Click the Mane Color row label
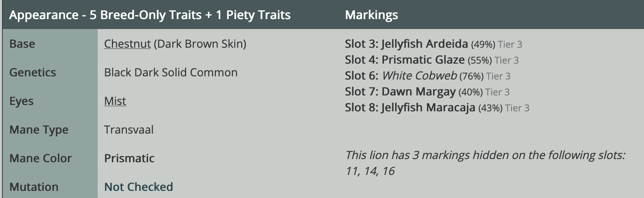644x198 pixels. tap(40, 158)
